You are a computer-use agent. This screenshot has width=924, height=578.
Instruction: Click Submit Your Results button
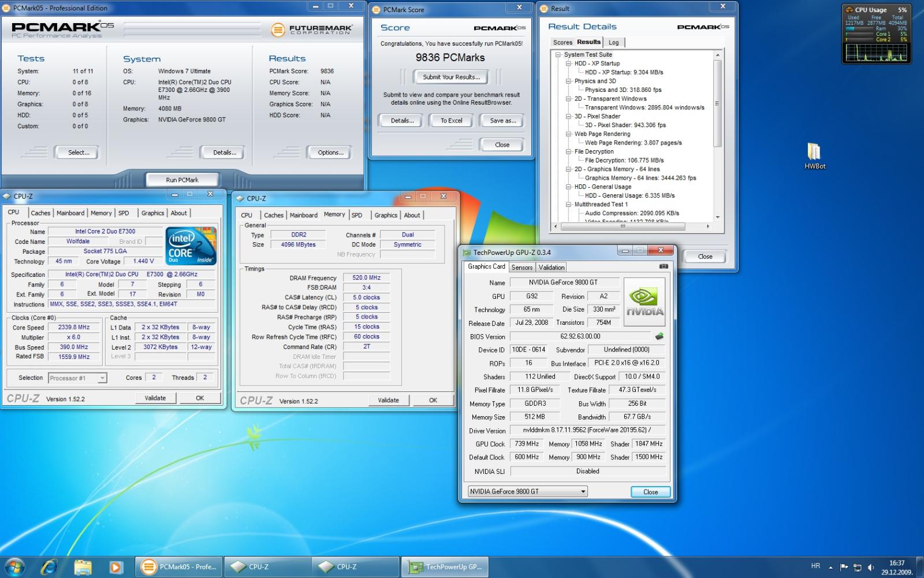451,77
